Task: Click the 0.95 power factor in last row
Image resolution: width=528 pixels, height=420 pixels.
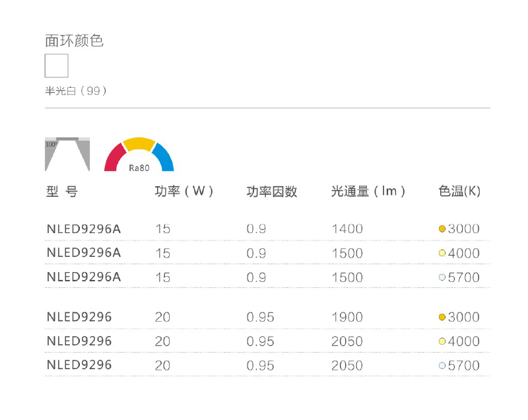Action: (x=260, y=365)
